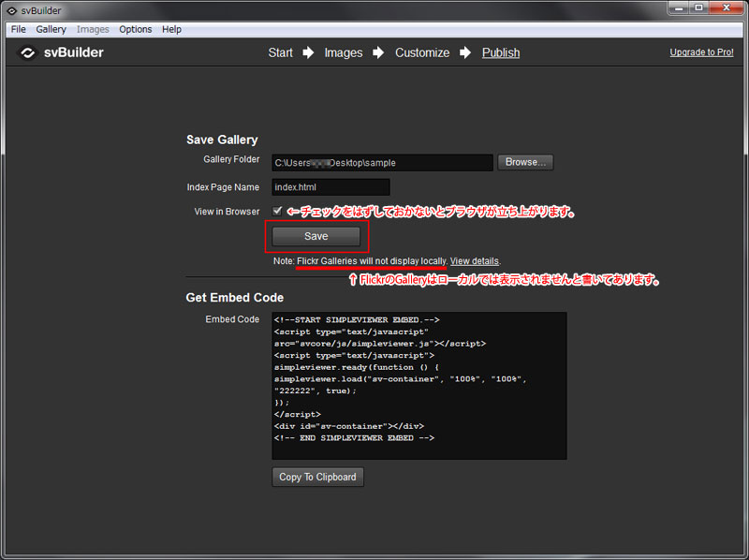
Task: Click the Browse... button
Action: tap(525, 162)
